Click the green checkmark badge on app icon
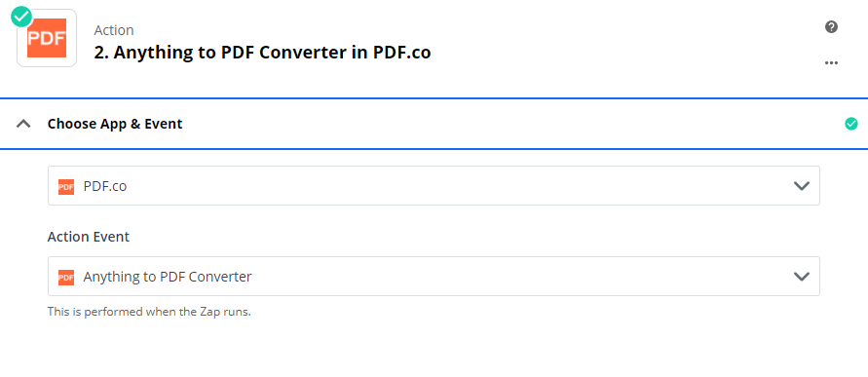Image resolution: width=868 pixels, height=377 pixels. (x=21, y=17)
